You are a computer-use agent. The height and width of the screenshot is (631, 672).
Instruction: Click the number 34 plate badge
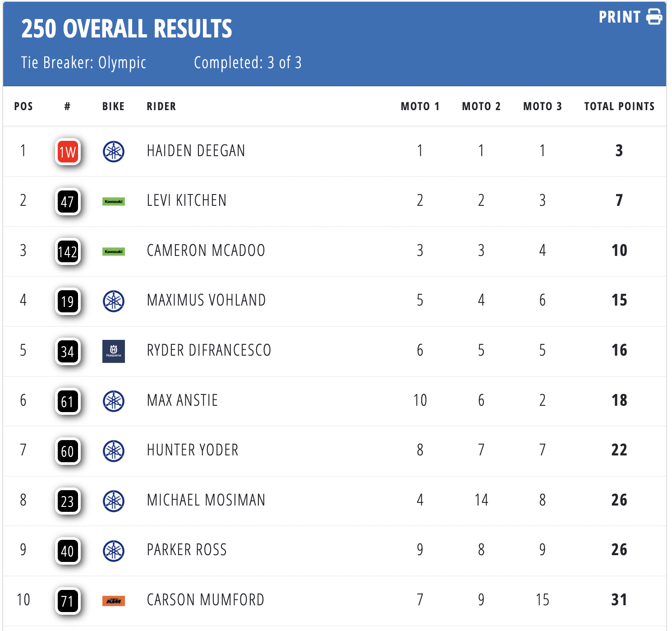[x=68, y=351]
